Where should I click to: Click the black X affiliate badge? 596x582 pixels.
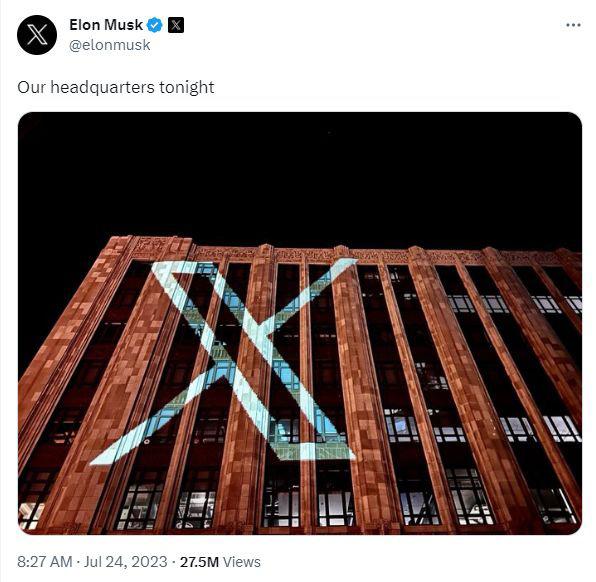(176, 25)
